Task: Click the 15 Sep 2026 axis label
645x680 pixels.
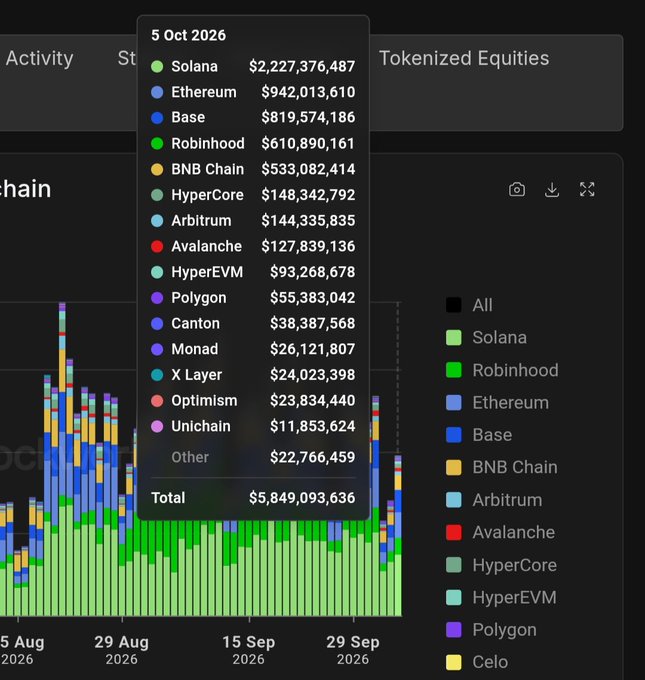Action: [x=249, y=650]
